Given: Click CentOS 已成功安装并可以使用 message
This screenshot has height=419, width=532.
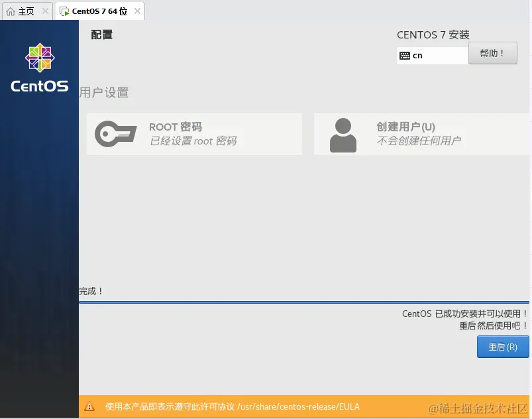Looking at the screenshot, I should click(465, 314).
